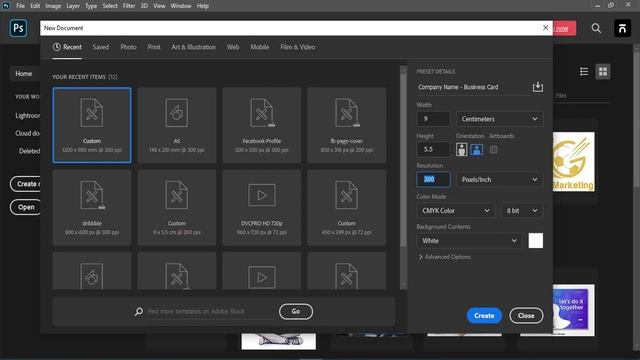Click the presets list scrollbar
640x360 pixels.
(x=403, y=161)
